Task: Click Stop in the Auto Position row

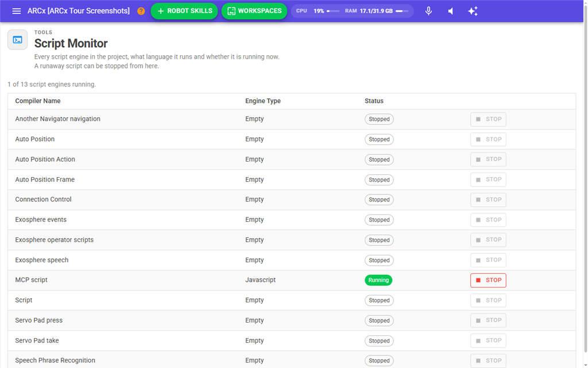Action: (488, 139)
